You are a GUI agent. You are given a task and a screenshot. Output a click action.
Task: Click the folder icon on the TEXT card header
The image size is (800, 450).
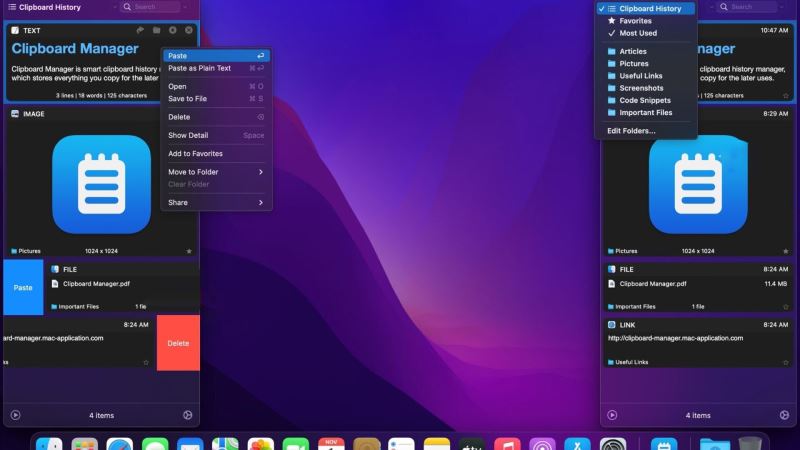click(157, 30)
